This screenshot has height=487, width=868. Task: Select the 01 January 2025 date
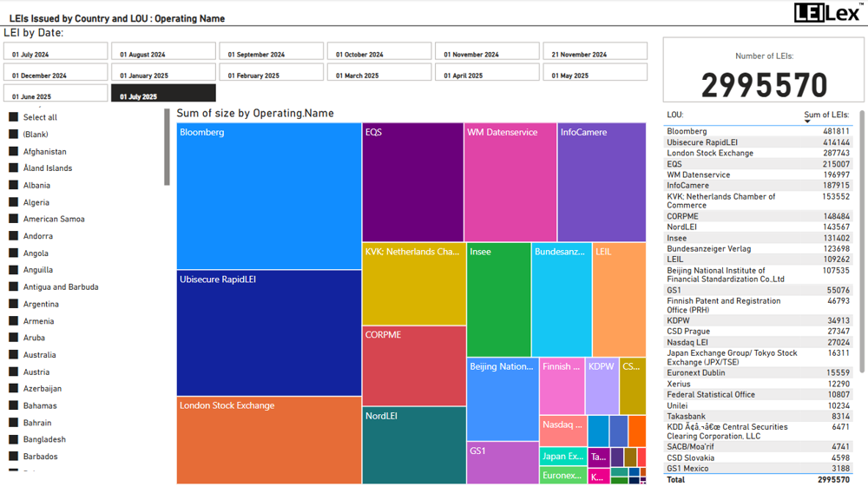(163, 73)
